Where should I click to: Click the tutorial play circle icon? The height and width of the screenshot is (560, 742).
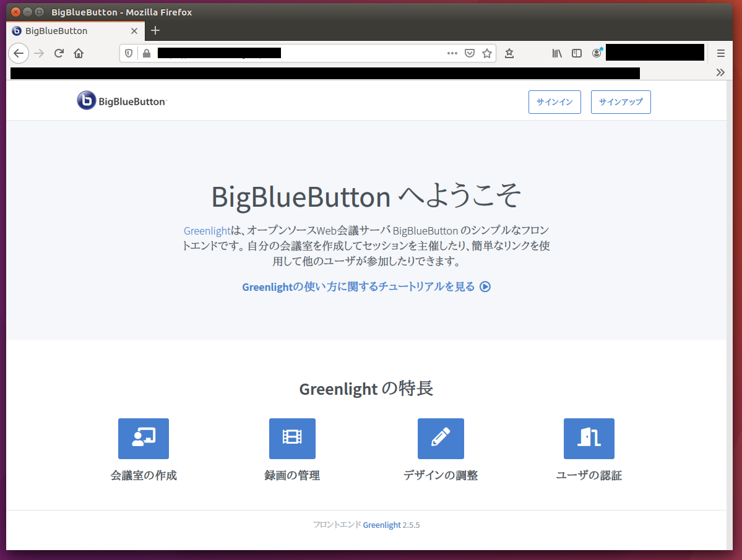(x=485, y=286)
